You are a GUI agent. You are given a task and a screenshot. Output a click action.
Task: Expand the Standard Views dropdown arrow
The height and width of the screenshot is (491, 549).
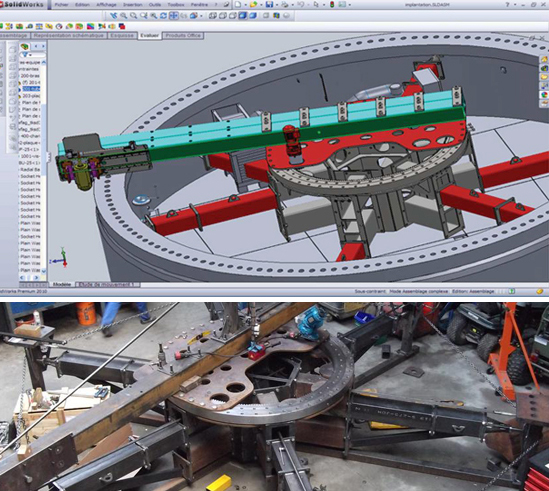201,16
